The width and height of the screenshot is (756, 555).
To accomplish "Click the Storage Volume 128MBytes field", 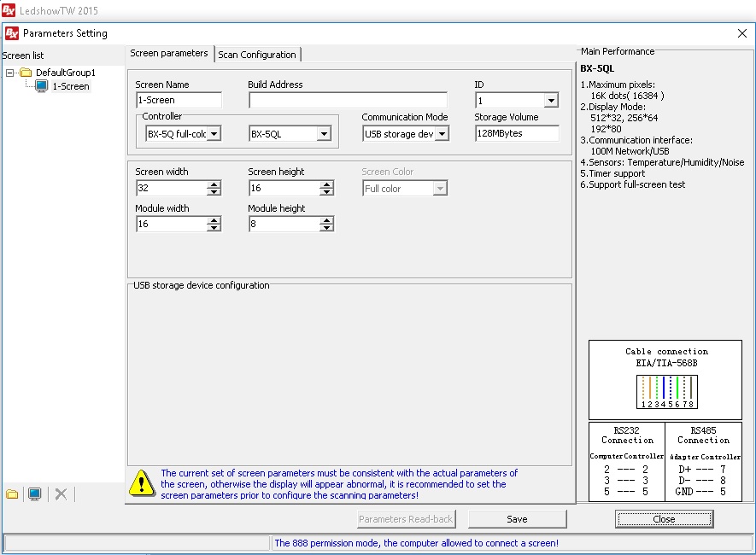I will 517,133.
